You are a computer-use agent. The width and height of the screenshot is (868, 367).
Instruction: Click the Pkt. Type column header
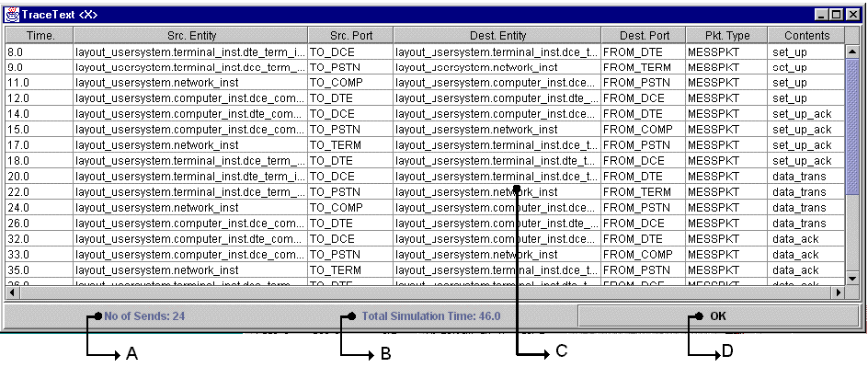coord(726,36)
